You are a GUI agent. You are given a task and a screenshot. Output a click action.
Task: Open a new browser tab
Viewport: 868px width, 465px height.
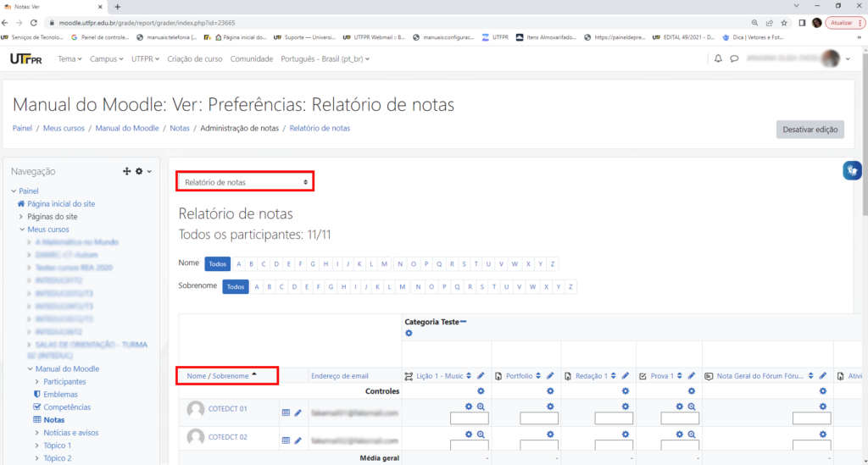click(117, 7)
